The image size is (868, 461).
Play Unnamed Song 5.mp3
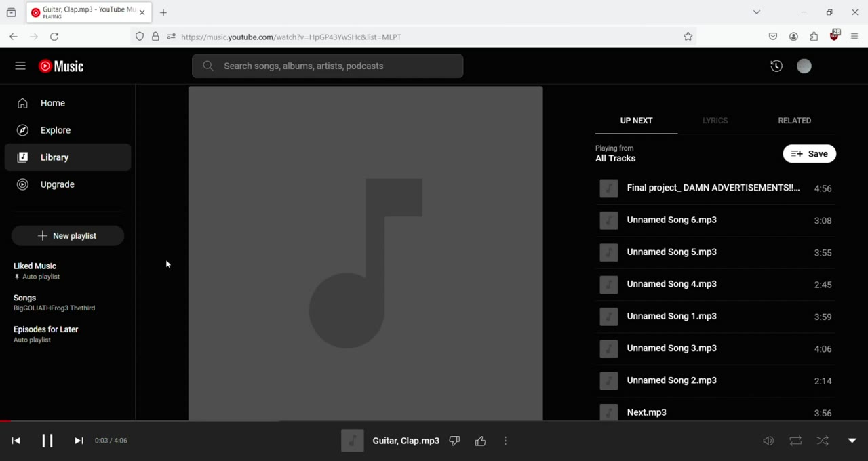tap(715, 252)
